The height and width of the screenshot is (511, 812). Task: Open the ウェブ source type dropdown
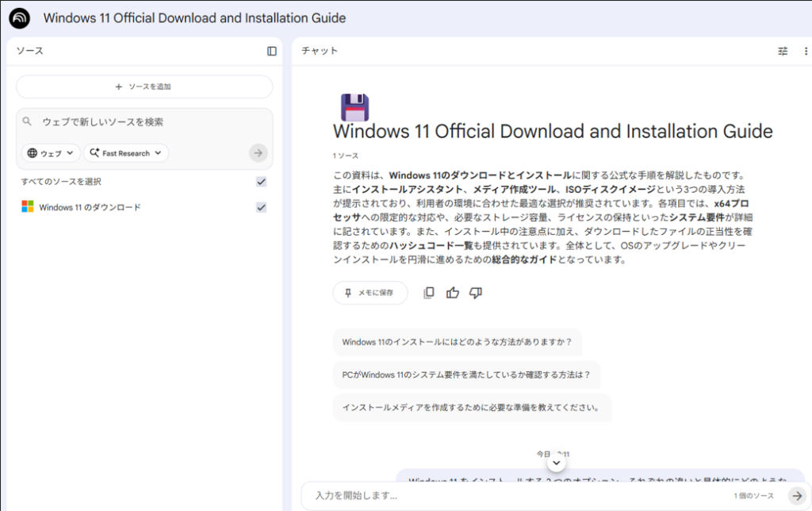click(52, 153)
